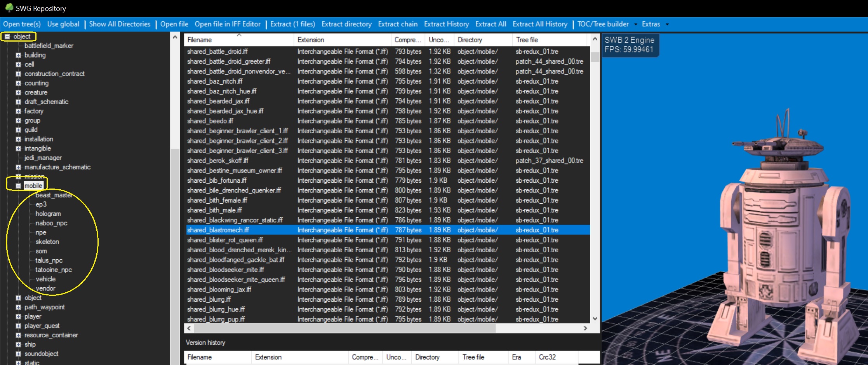Click the file list horizontal scrollbar thumb
This screenshot has width=868, height=365.
pos(345,328)
